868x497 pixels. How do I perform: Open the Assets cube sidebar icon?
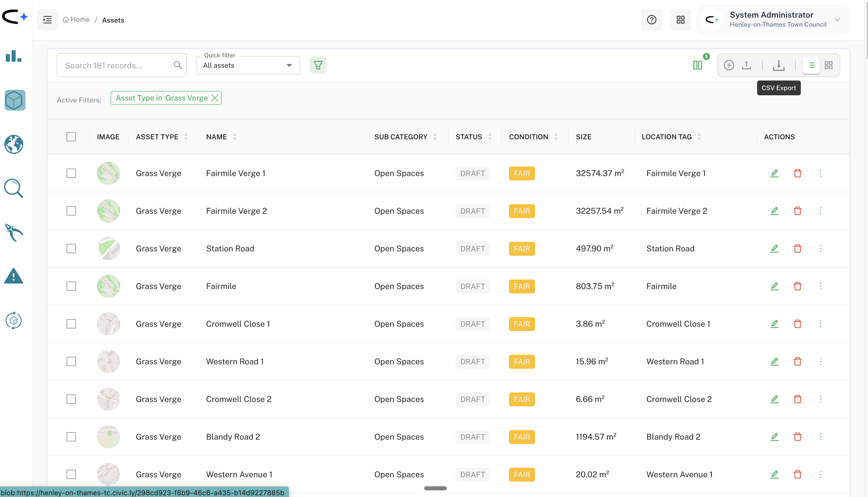coord(15,100)
